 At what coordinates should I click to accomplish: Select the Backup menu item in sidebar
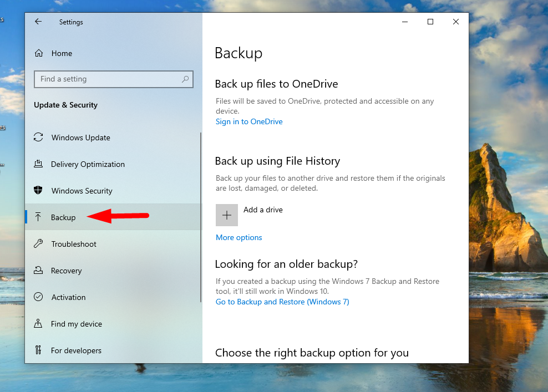coord(63,217)
